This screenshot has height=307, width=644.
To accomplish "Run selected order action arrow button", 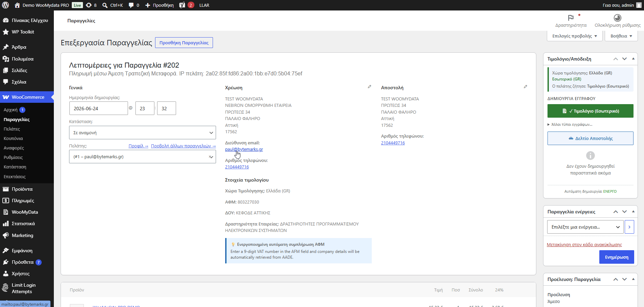I will [x=629, y=227].
